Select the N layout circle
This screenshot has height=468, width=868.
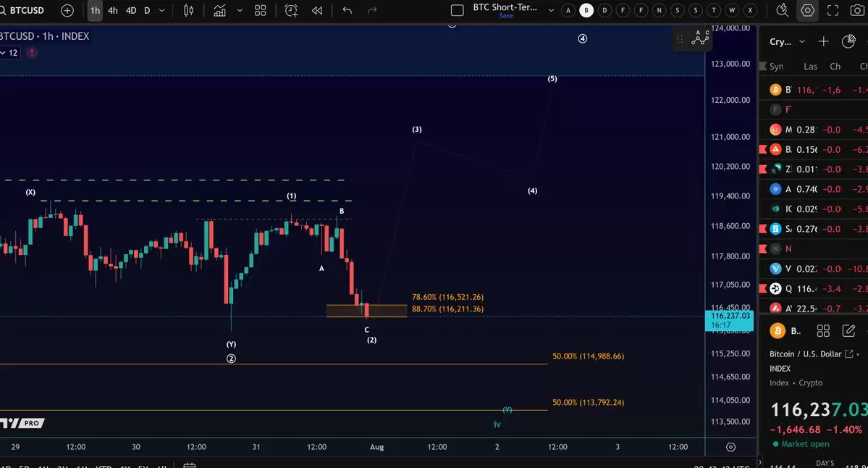659,11
